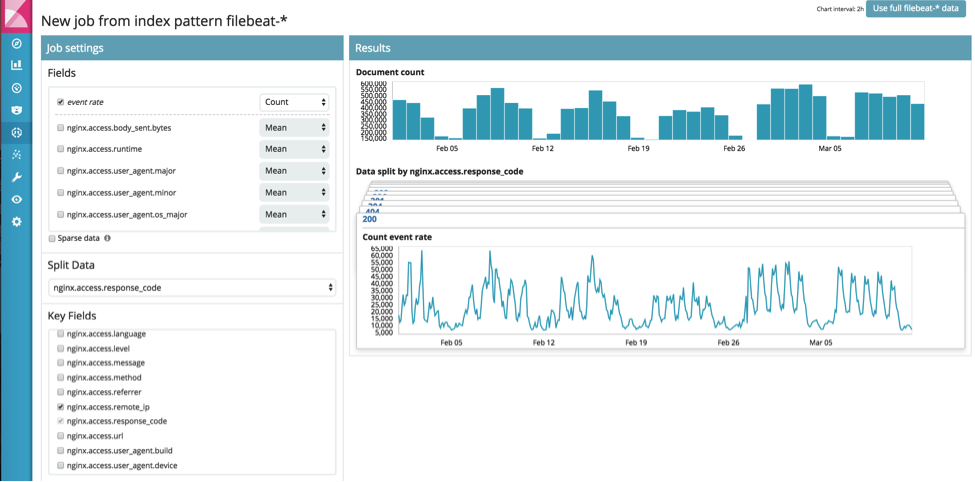The height and width of the screenshot is (482, 975).
Task: Check nginx.access.runtime field
Action: 60,149
